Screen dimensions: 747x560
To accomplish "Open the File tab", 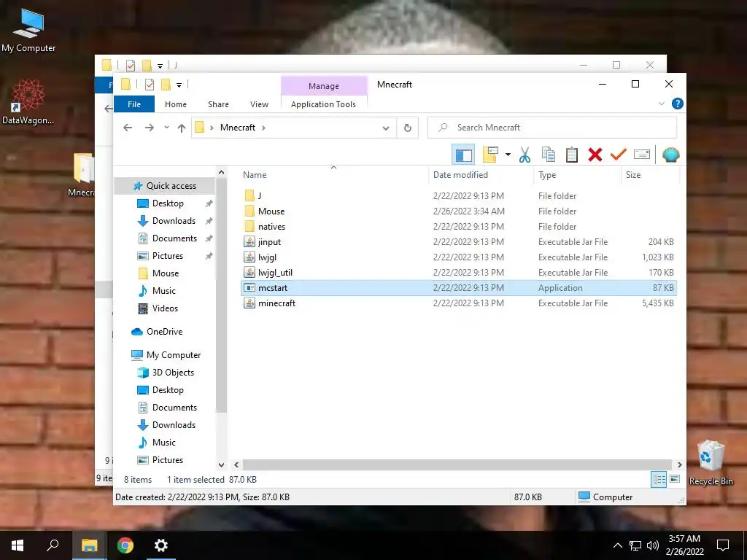I will pos(134,104).
